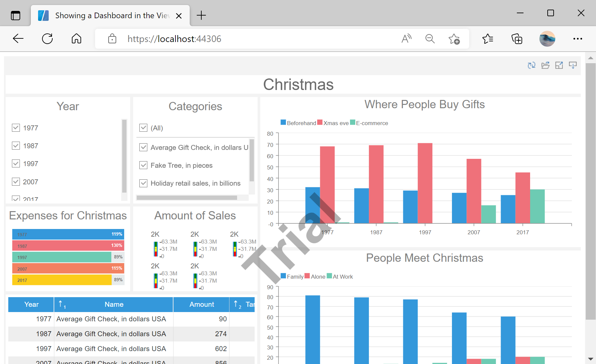Image resolution: width=596 pixels, height=364 pixels.
Task: Click the Xmas eve legend color swatch
Action: tap(320, 122)
